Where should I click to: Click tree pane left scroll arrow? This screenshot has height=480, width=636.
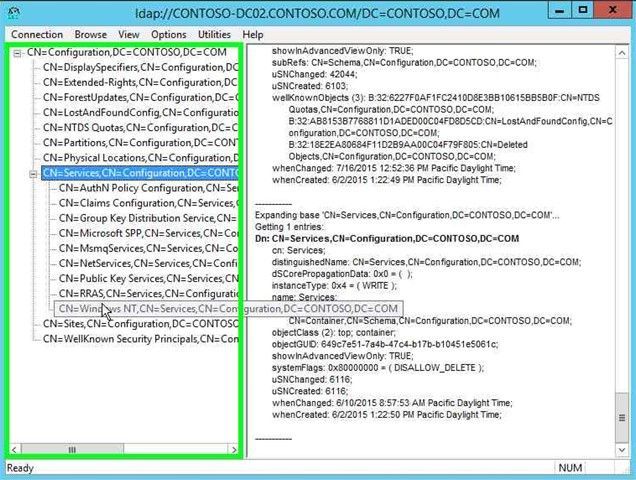point(14,450)
